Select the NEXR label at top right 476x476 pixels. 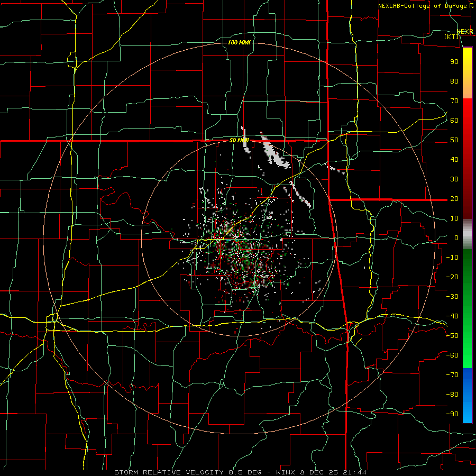coord(465,32)
